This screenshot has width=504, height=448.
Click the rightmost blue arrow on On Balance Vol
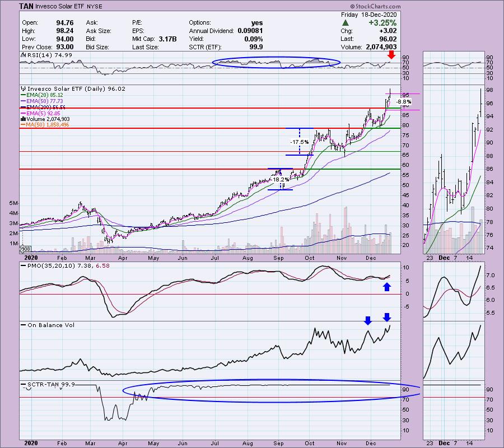386,317
